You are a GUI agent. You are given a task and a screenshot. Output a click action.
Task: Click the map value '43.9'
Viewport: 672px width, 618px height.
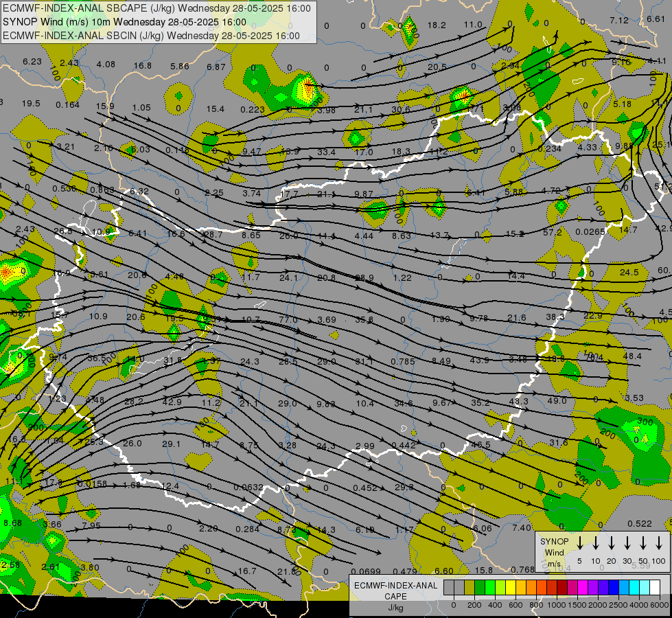coord(479,360)
